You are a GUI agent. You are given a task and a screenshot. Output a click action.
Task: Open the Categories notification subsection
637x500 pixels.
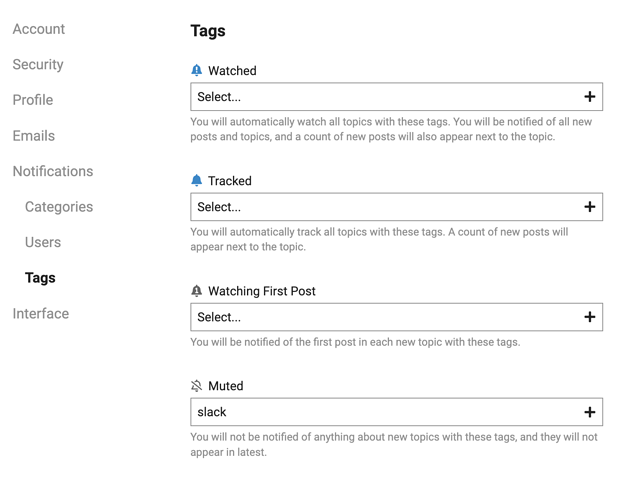click(x=59, y=207)
